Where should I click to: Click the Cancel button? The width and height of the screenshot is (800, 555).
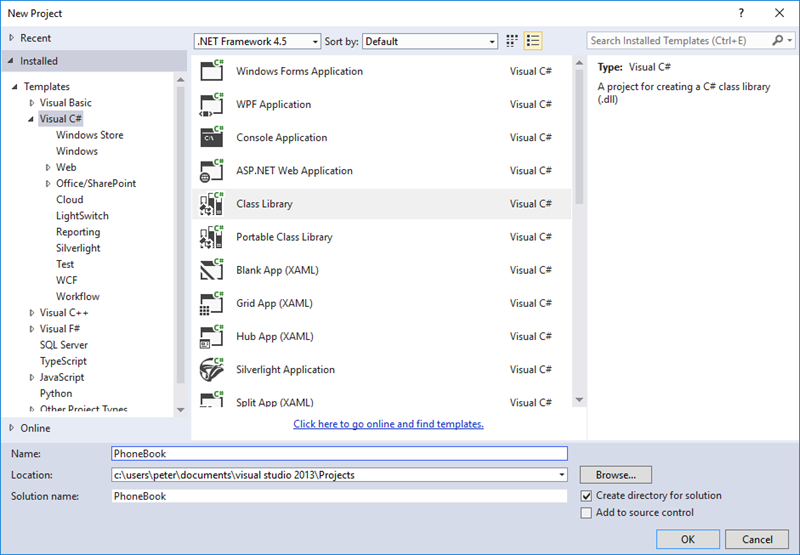tap(757, 539)
